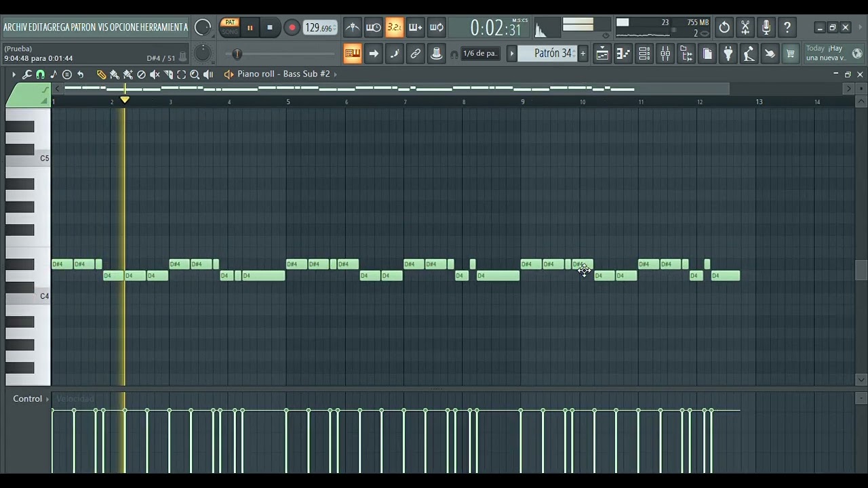Select the Delete tool in piano roll
Viewport: 868px width, 488px height.
pos(141,75)
